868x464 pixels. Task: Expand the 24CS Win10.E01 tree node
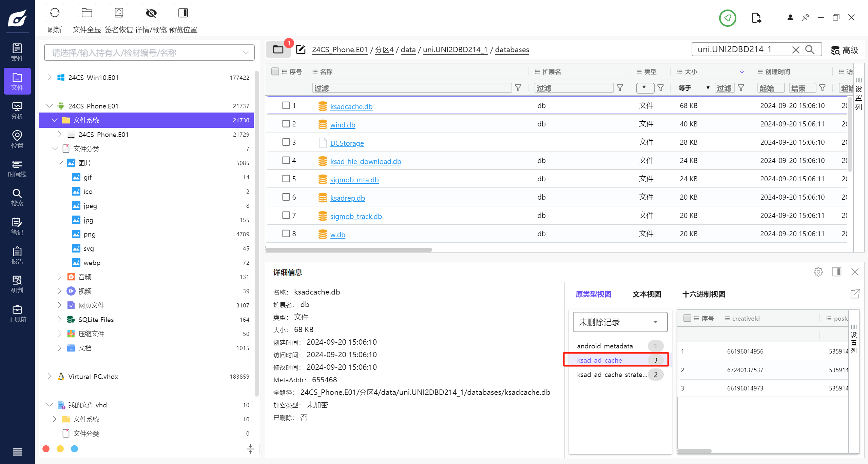coord(50,78)
